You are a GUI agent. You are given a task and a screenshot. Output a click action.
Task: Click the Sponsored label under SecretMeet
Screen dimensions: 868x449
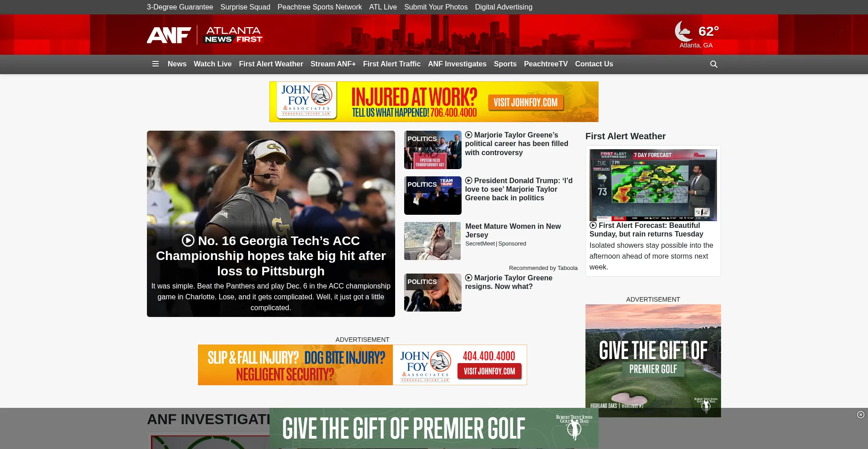pyautogui.click(x=512, y=244)
